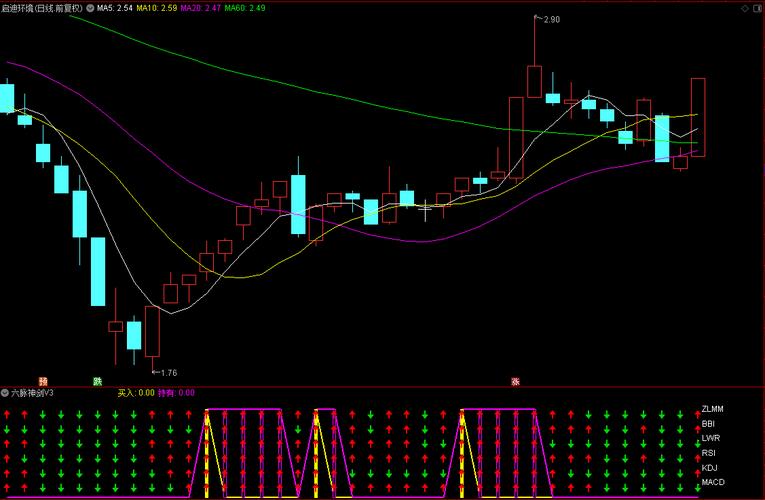Select the ZLMM indicator row label

tap(713, 409)
